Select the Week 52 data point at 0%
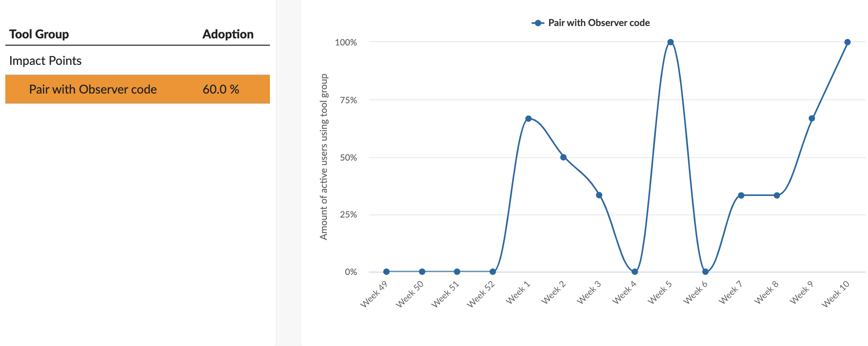The image size is (868, 346). point(493,272)
